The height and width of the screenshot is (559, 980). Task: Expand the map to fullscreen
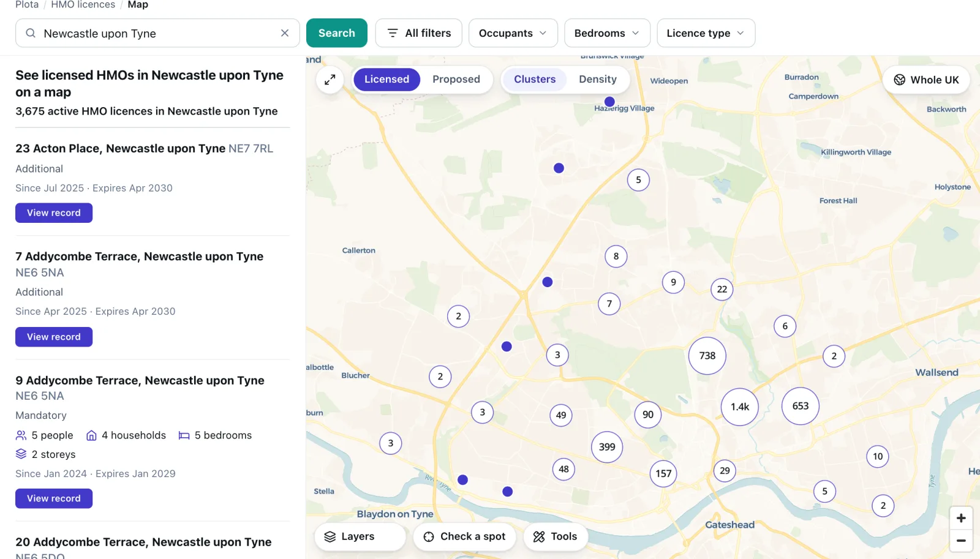click(330, 80)
